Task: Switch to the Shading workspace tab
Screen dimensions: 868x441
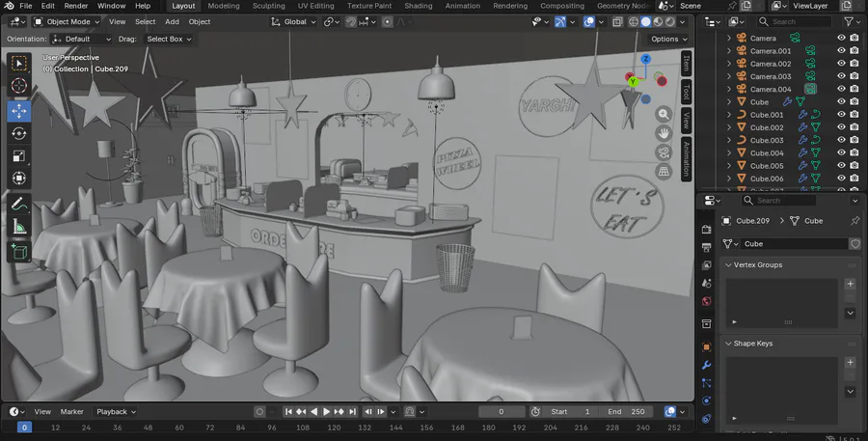Action: click(x=418, y=6)
